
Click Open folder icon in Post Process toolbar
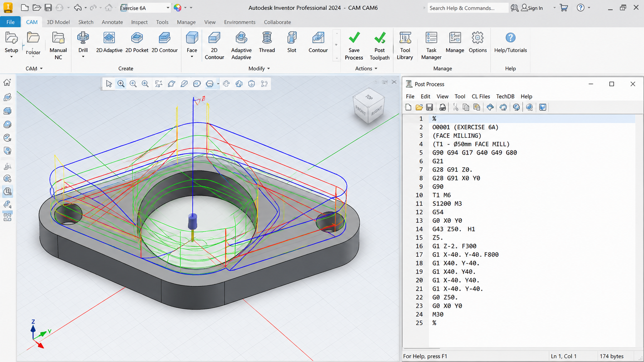419,107
